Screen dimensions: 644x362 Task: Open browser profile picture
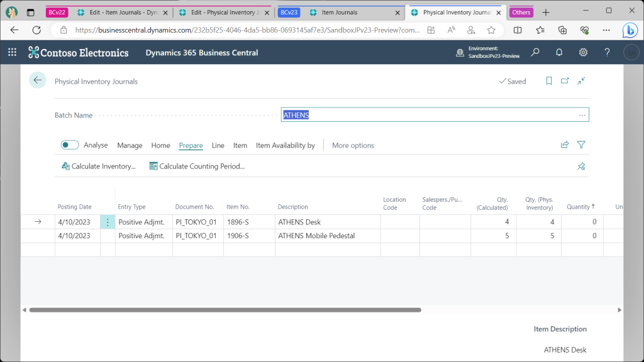(x=11, y=13)
